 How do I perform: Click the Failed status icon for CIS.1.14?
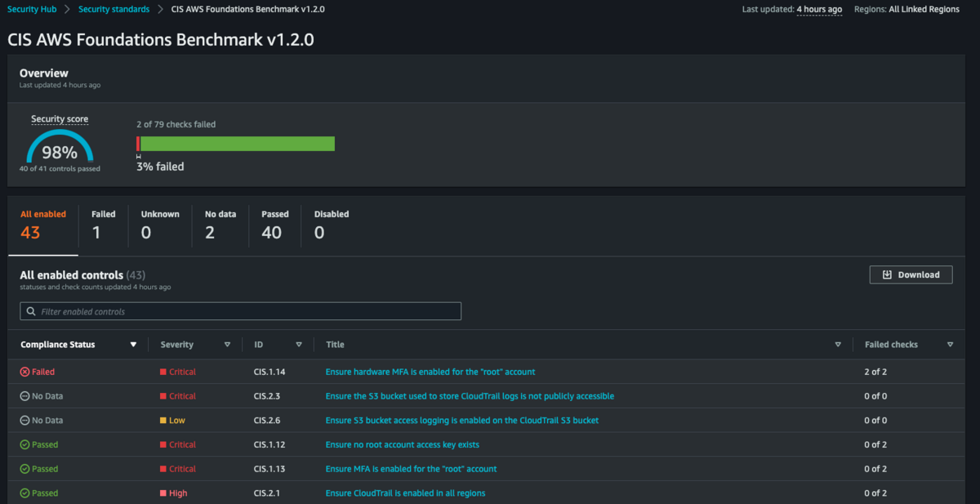(x=24, y=372)
